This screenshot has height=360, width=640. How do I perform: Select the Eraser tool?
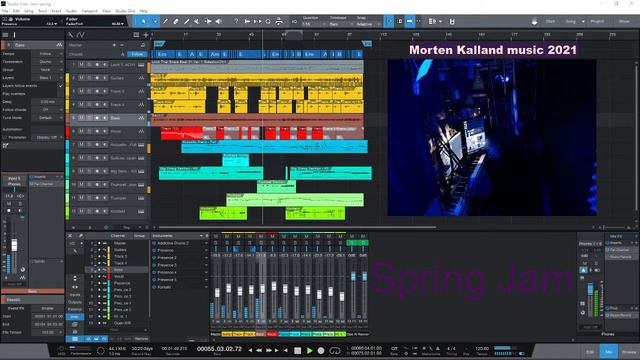point(176,21)
